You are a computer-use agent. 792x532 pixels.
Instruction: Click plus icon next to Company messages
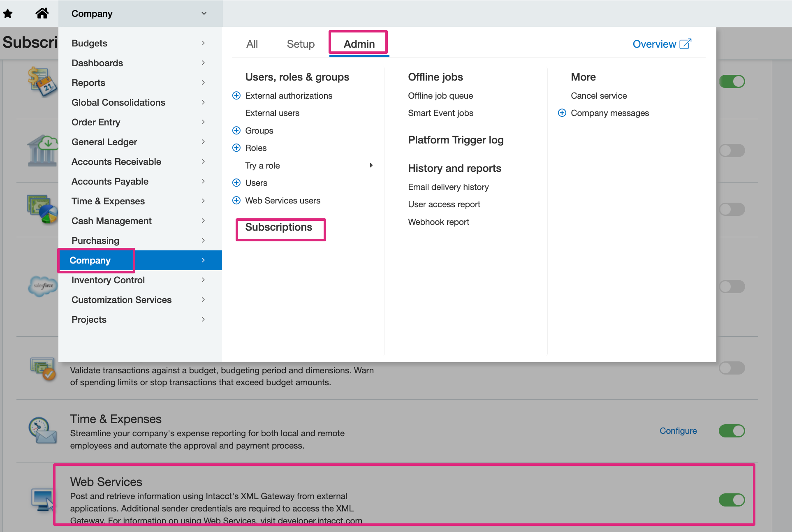(562, 113)
